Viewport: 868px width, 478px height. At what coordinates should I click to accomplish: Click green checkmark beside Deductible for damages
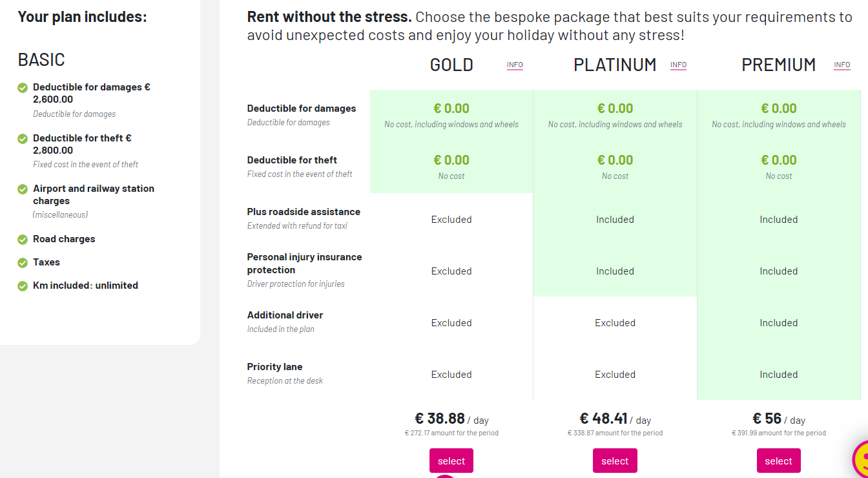click(x=23, y=87)
